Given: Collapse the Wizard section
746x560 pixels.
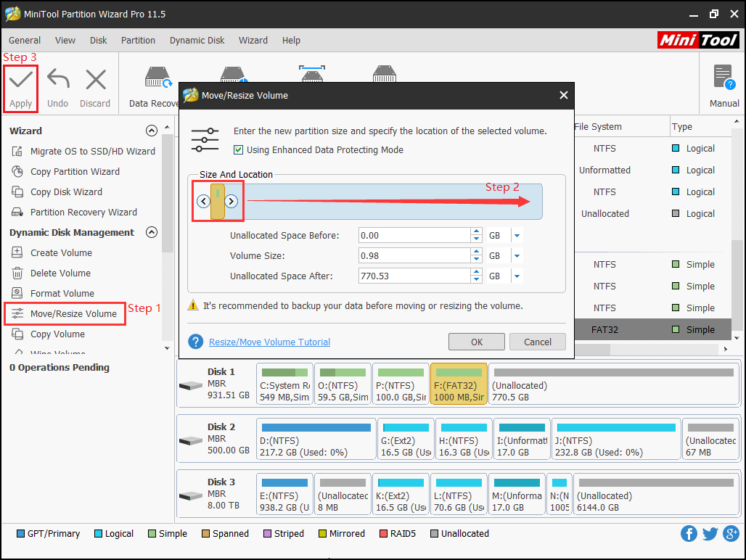Looking at the screenshot, I should tap(151, 131).
